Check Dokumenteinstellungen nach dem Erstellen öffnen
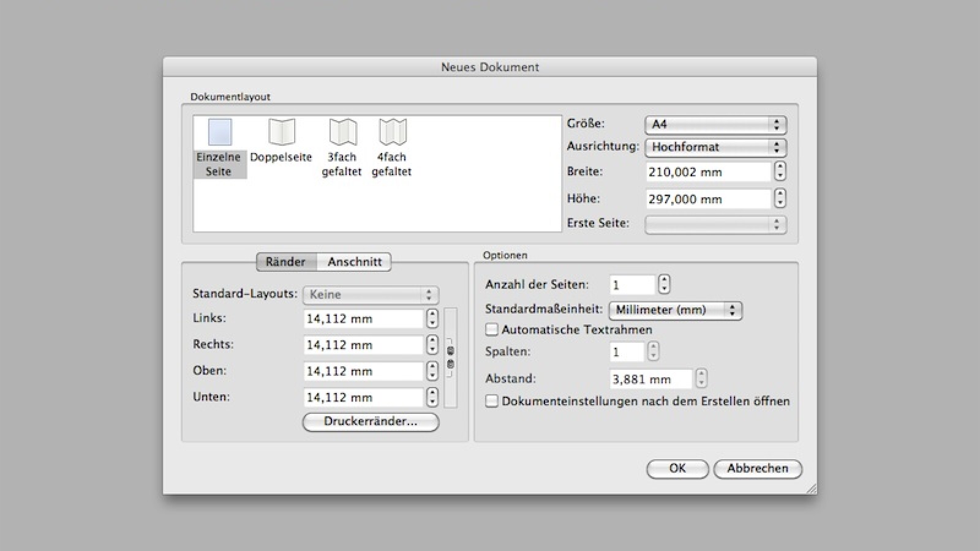This screenshot has width=980, height=551. [491, 402]
